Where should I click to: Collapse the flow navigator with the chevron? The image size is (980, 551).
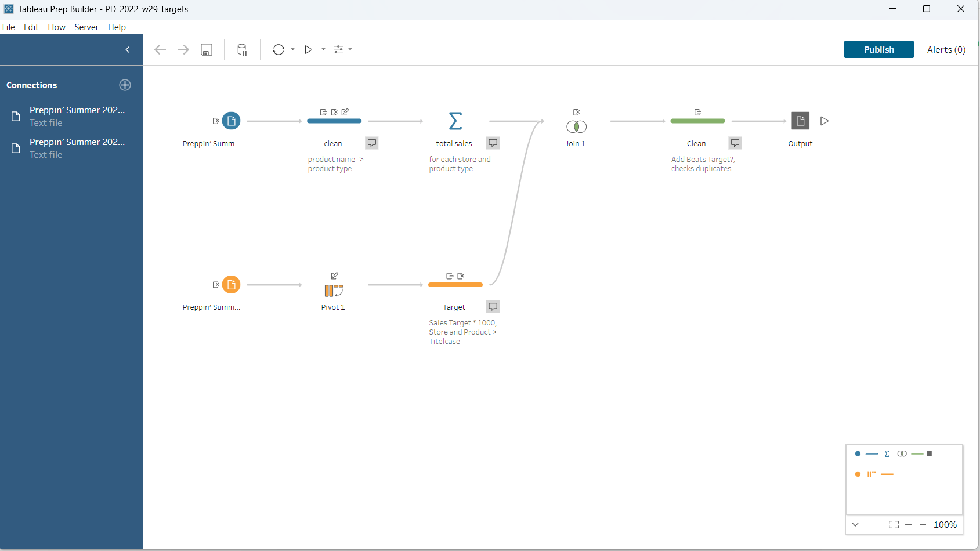coord(855,524)
